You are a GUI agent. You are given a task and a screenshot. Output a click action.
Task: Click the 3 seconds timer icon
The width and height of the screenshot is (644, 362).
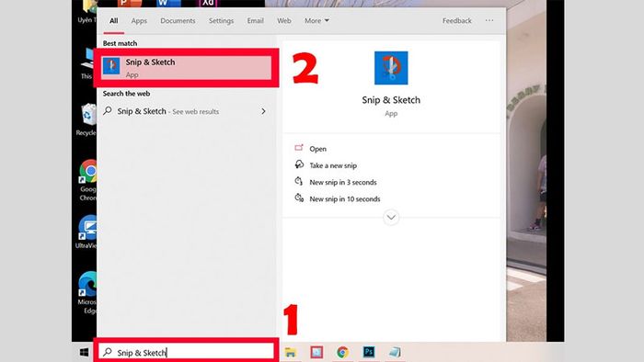click(x=299, y=181)
